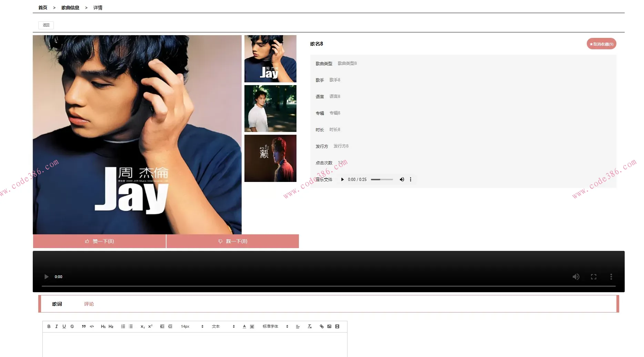
Task: Toggle strikethrough formatting in the editor
Action: click(x=72, y=326)
